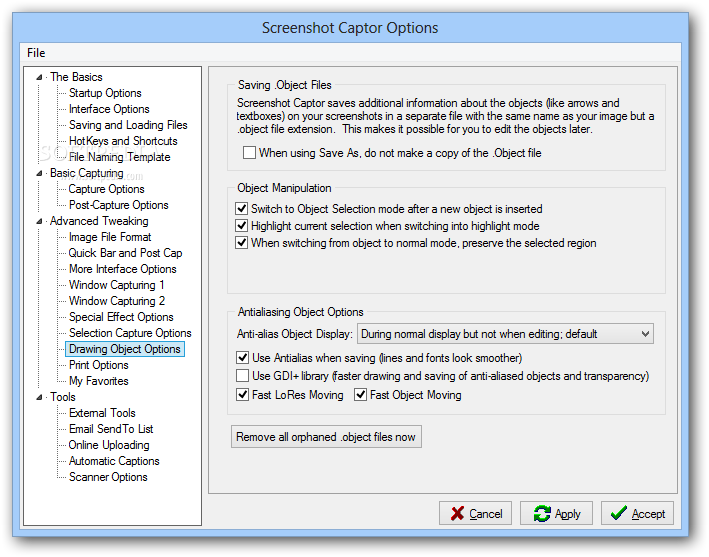
Task: Open Online Uploading page
Action: [x=109, y=445]
